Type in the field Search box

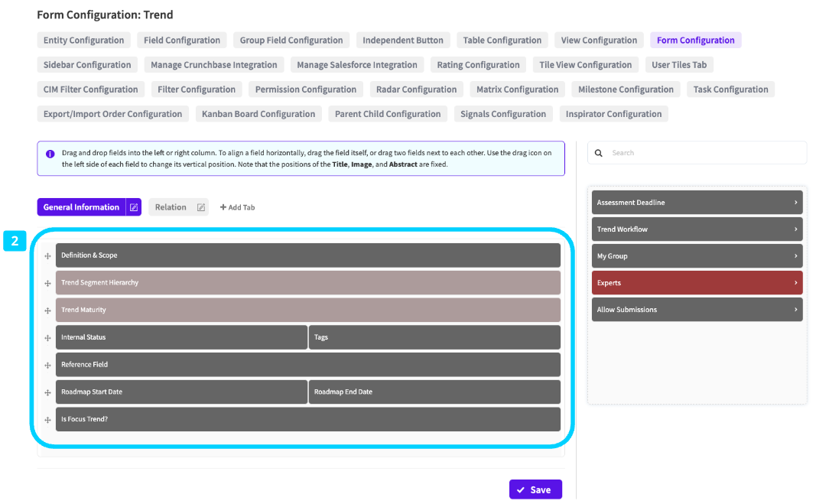tap(704, 153)
